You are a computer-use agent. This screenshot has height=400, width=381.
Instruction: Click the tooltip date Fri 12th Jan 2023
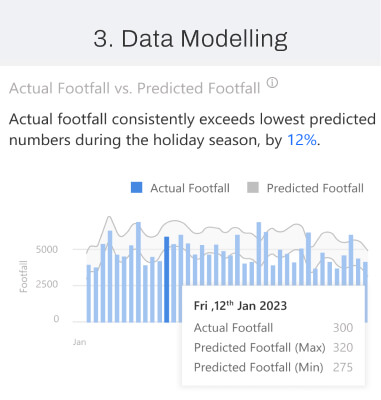pyautogui.click(x=240, y=306)
